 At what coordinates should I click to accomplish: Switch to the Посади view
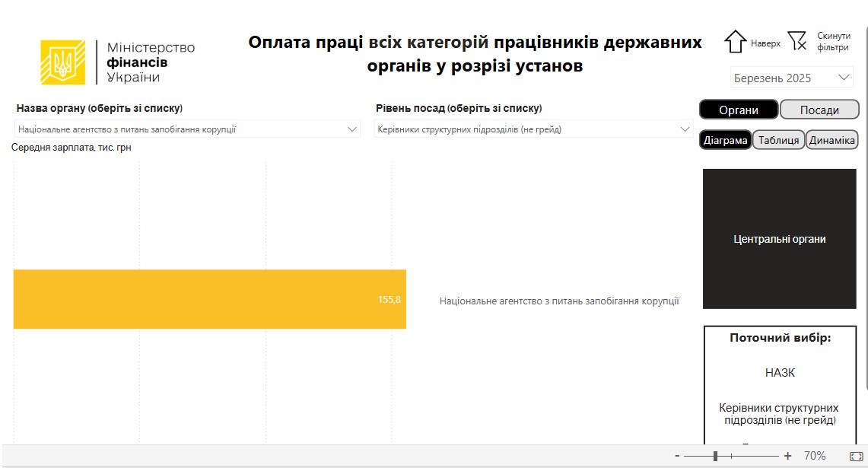click(819, 110)
